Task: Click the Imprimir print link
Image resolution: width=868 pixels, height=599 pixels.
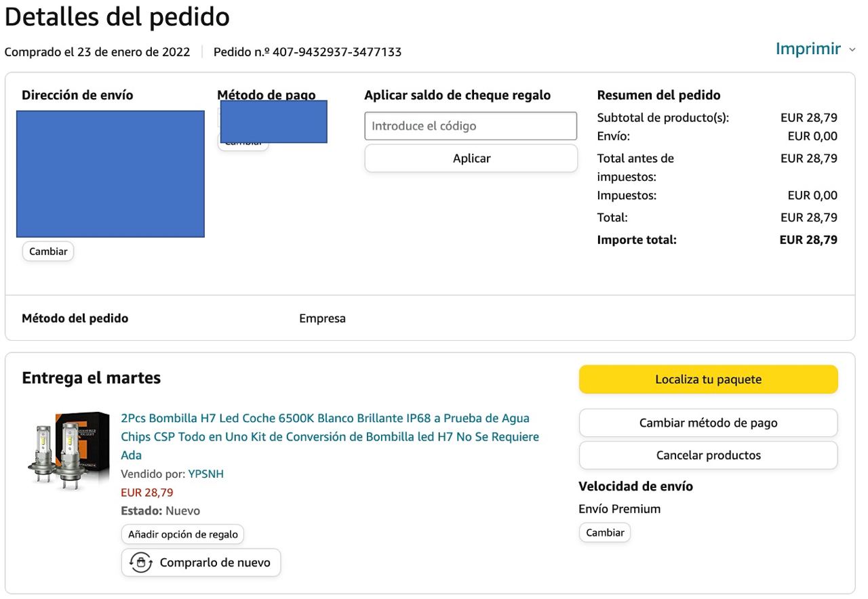Action: (808, 49)
